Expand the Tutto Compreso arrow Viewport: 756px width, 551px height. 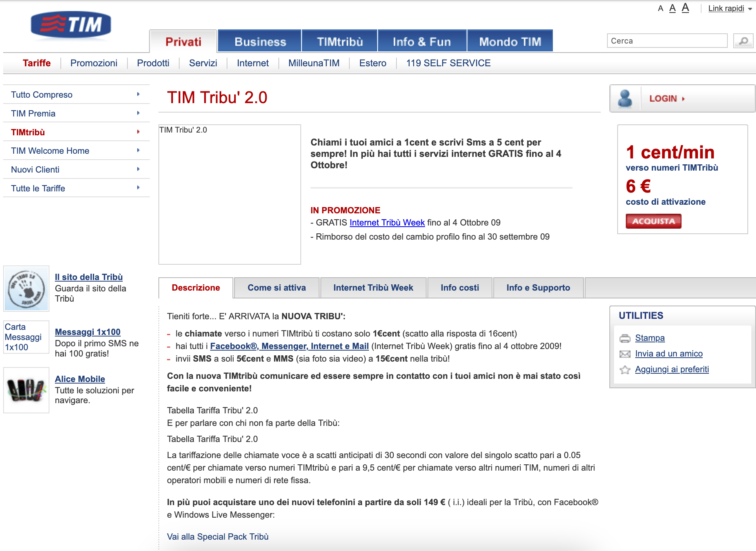coord(138,94)
